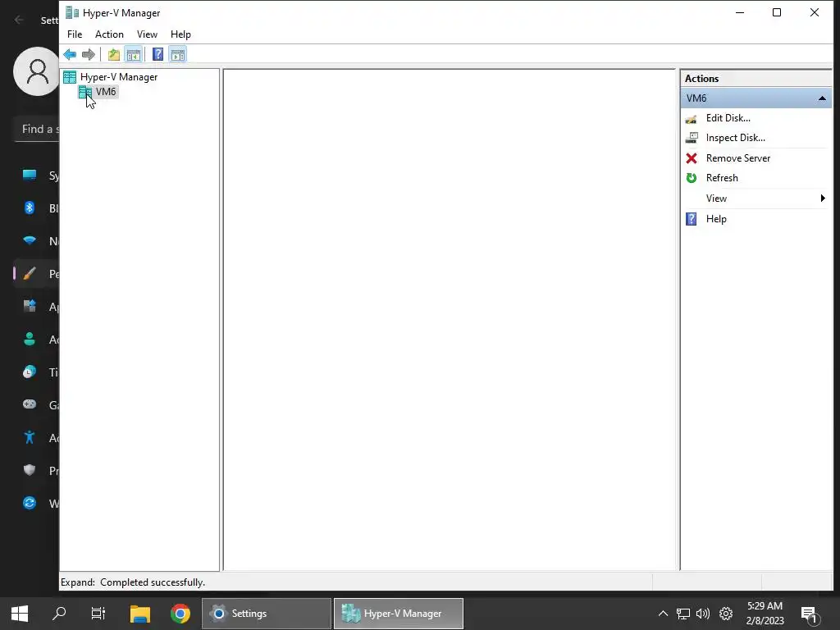Click the red X Remove Server icon
The width and height of the screenshot is (840, 630).
point(691,158)
